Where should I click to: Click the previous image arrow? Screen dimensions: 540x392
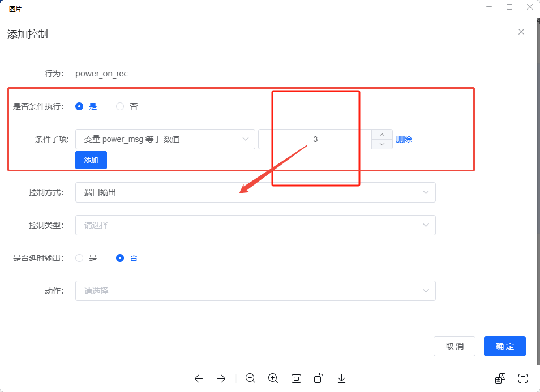pos(199,378)
